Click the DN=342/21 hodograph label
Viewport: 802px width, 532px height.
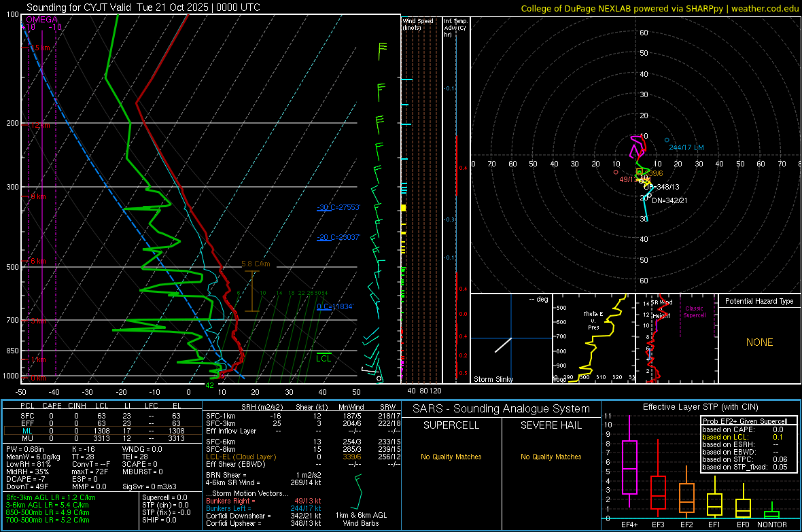tap(669, 200)
